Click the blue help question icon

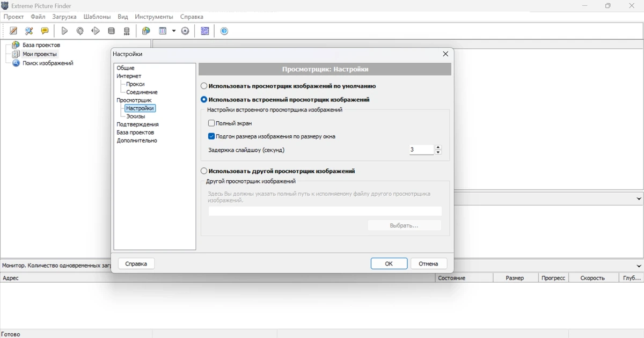click(224, 31)
